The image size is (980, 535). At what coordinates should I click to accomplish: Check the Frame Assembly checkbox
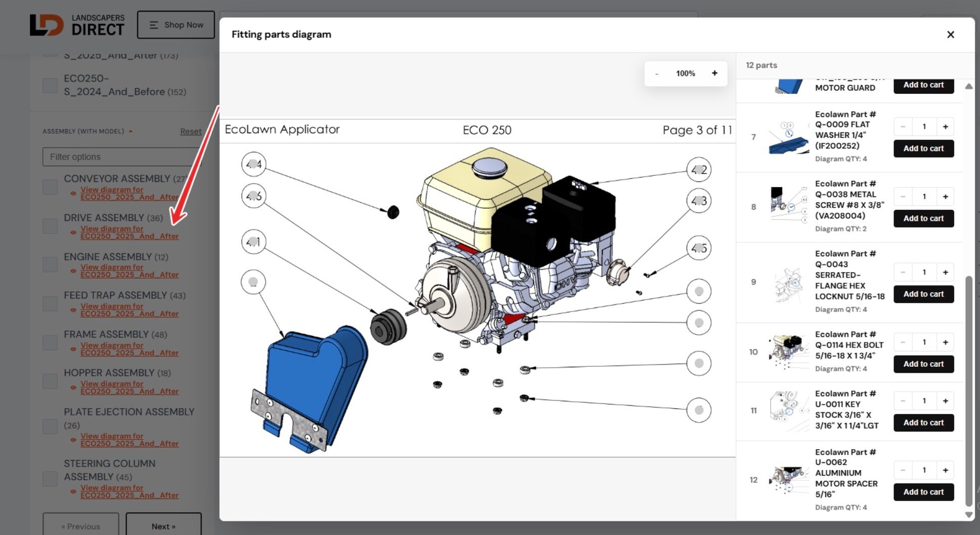(x=50, y=342)
